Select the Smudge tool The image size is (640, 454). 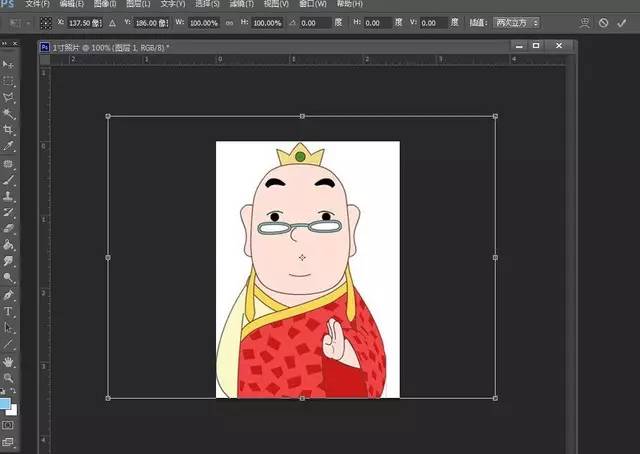click(x=8, y=261)
